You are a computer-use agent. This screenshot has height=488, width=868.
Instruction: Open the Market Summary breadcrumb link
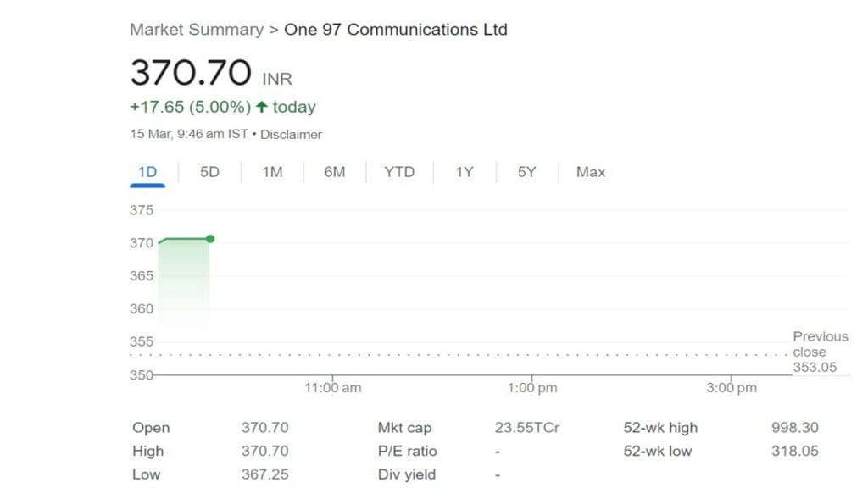coord(196,30)
